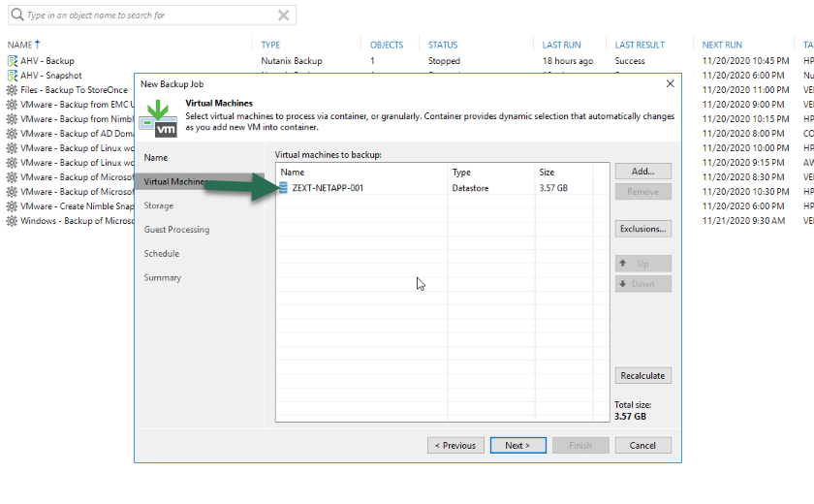Click the ZEXT-NETAPP-001 datastore icon
Image resolution: width=814 pixels, height=504 pixels.
(x=283, y=188)
